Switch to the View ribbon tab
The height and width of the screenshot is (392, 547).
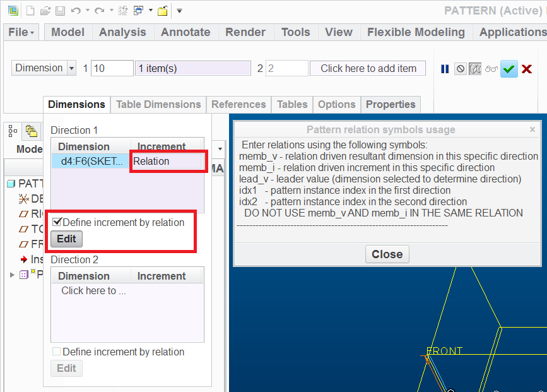coord(339,32)
